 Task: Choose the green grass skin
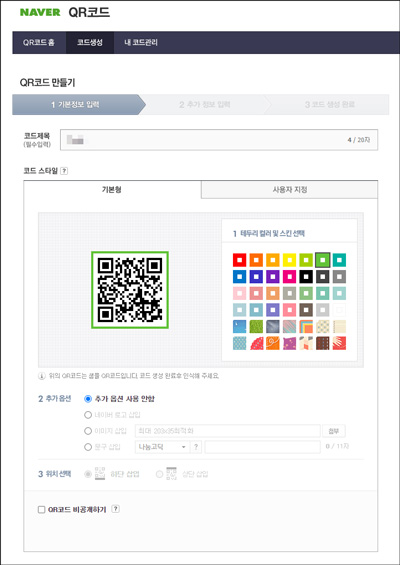click(x=256, y=326)
